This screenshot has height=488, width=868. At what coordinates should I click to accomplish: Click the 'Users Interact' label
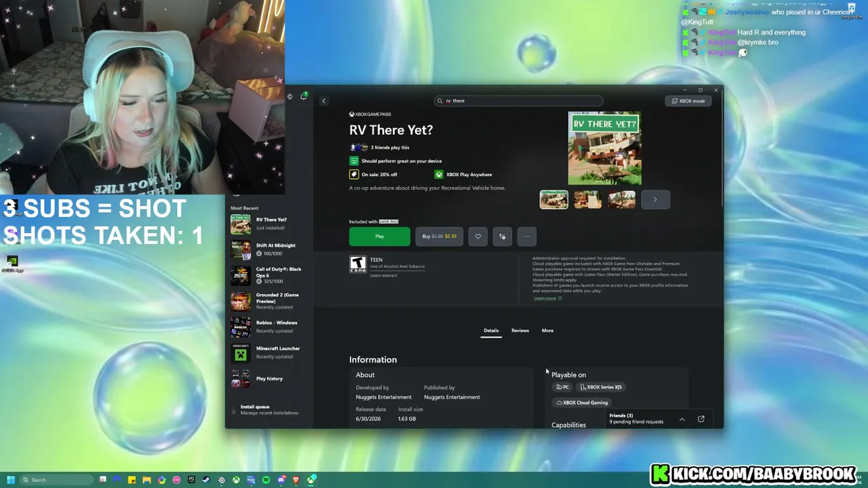coord(384,275)
